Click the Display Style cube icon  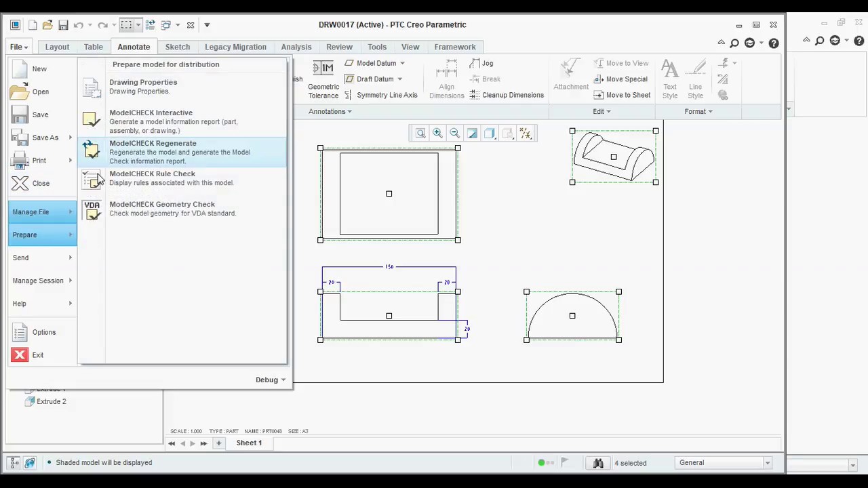(x=489, y=134)
